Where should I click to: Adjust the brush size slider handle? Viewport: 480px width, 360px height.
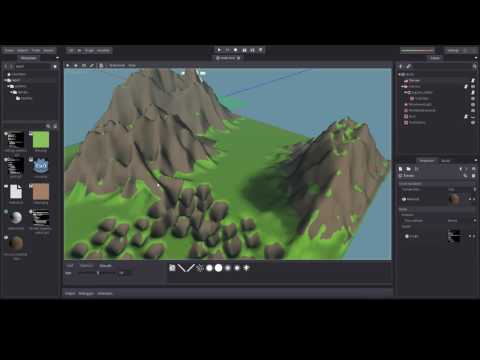click(98, 273)
